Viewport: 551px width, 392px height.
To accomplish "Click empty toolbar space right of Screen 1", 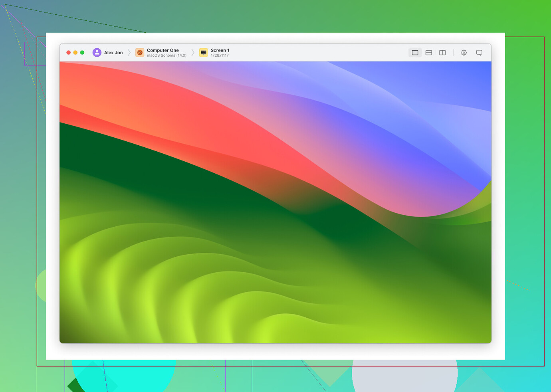I will click(319, 53).
